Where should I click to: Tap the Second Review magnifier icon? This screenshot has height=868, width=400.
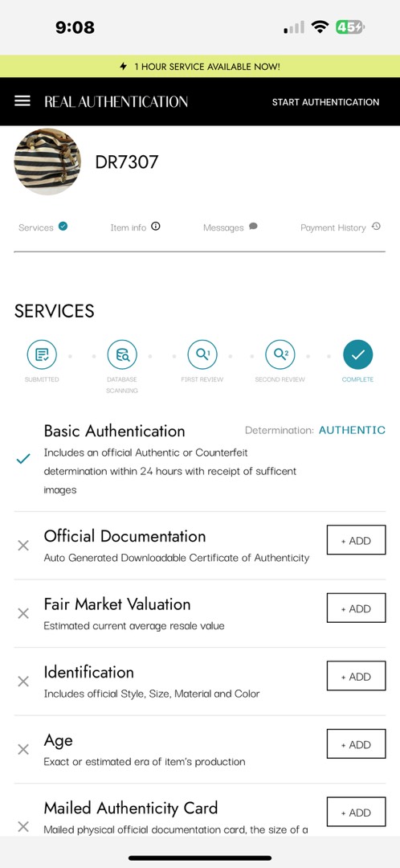pos(280,355)
